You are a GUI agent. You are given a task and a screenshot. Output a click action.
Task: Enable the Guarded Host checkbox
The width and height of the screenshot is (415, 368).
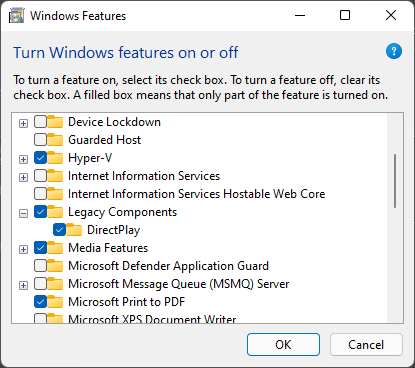(40, 140)
